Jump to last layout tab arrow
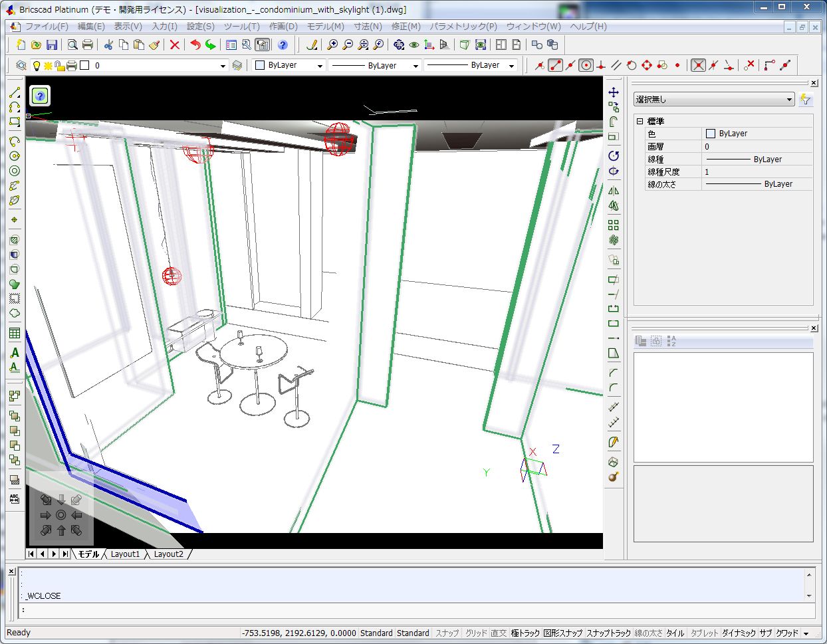827x644 pixels. tap(64, 554)
